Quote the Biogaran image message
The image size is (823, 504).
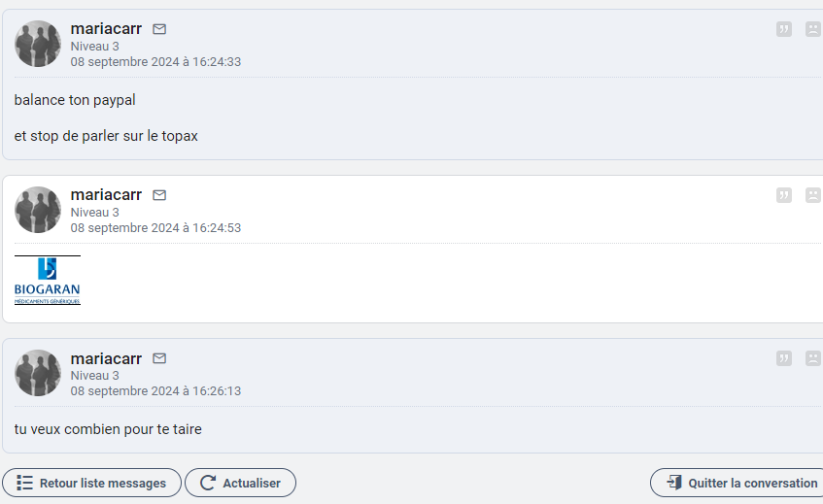tap(783, 195)
